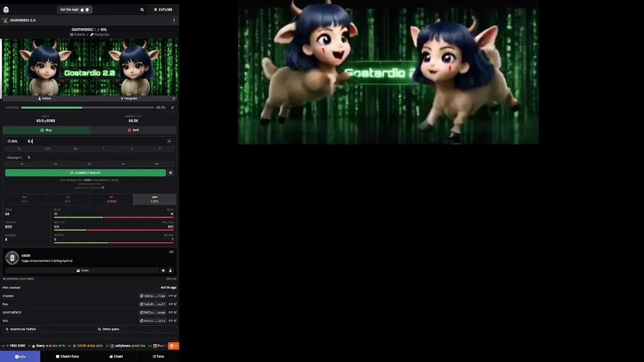Select the 6H timeframe stat

coord(111,199)
